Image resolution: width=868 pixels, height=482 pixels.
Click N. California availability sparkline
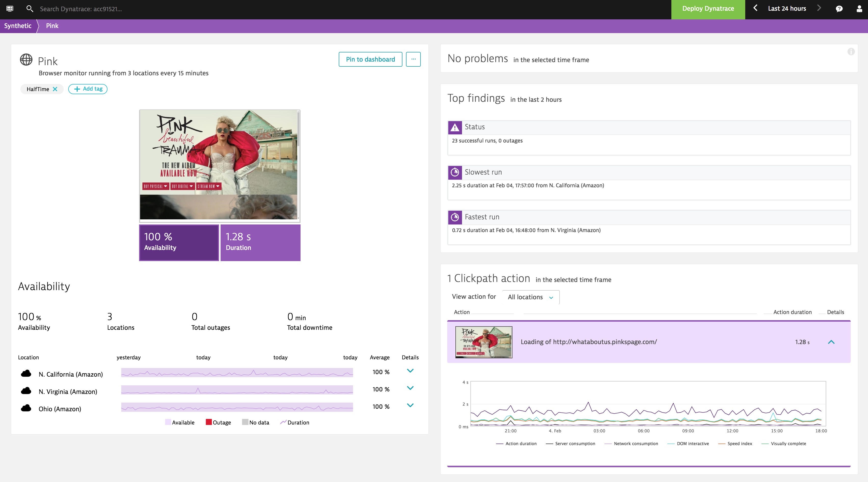[x=237, y=373]
